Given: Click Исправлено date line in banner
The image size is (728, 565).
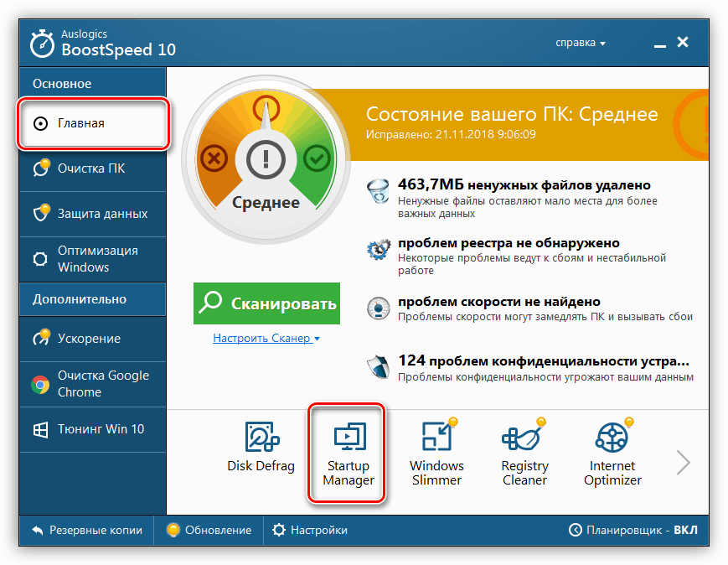Looking at the screenshot, I should (x=451, y=134).
